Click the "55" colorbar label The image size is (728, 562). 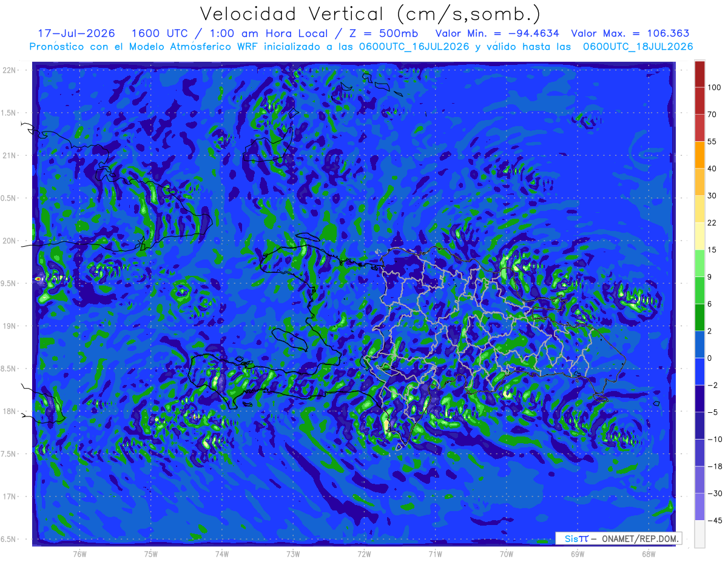712,141
